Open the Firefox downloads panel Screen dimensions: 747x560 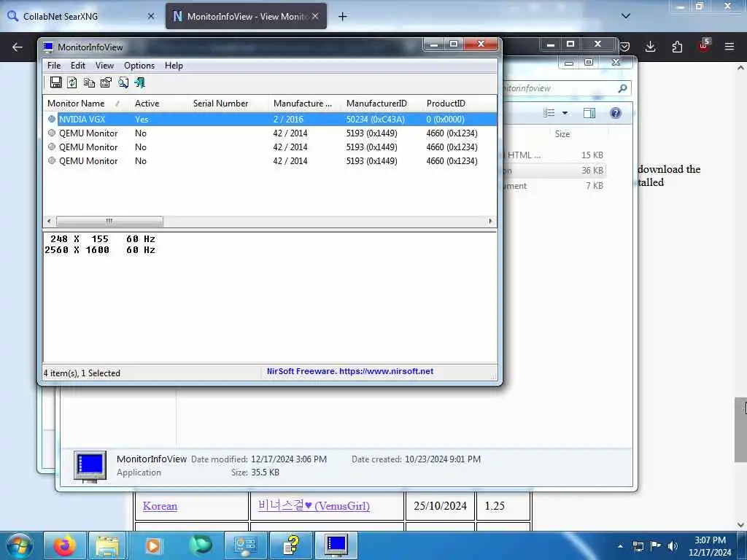pyautogui.click(x=650, y=47)
